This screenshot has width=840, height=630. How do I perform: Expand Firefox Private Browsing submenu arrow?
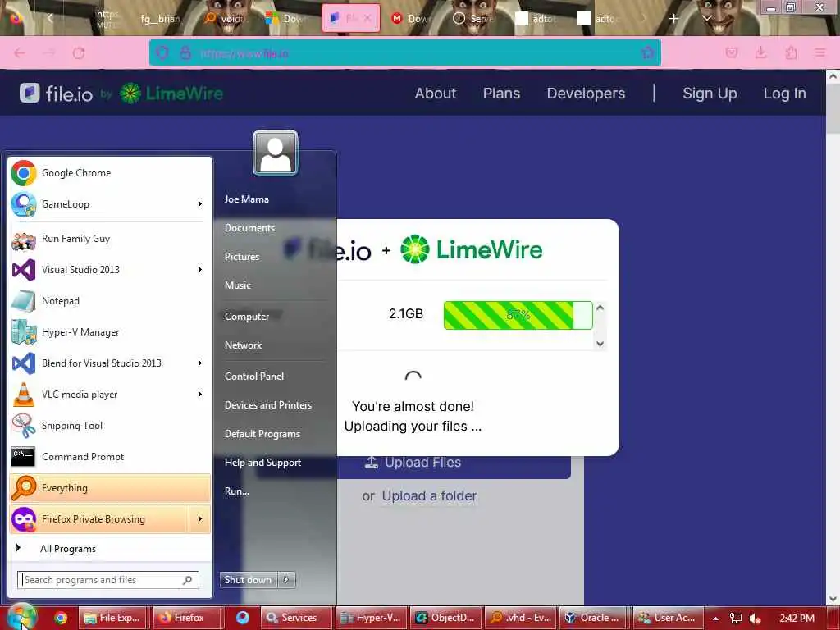(x=200, y=519)
